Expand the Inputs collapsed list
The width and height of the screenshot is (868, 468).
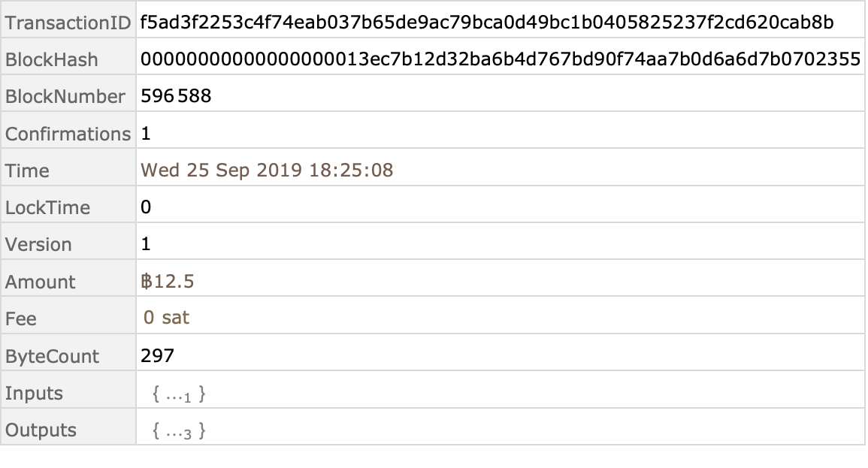[x=179, y=394]
